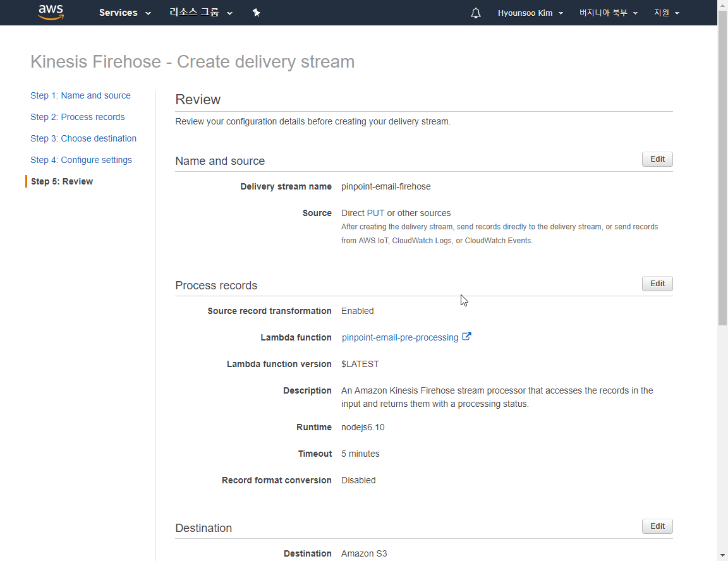Click the Record format conversion Disabled value
The height and width of the screenshot is (561, 728).
point(358,480)
